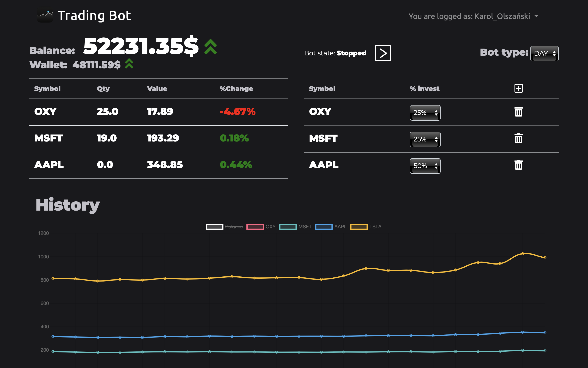Viewport: 588px width, 368px height.
Task: Click the add symbol plus icon
Action: (x=519, y=88)
